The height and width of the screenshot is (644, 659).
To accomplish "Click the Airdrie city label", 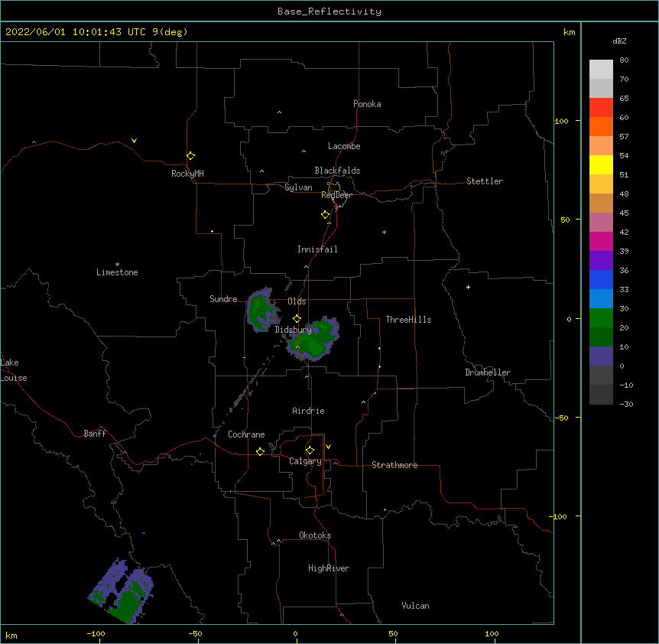I will coord(308,411).
